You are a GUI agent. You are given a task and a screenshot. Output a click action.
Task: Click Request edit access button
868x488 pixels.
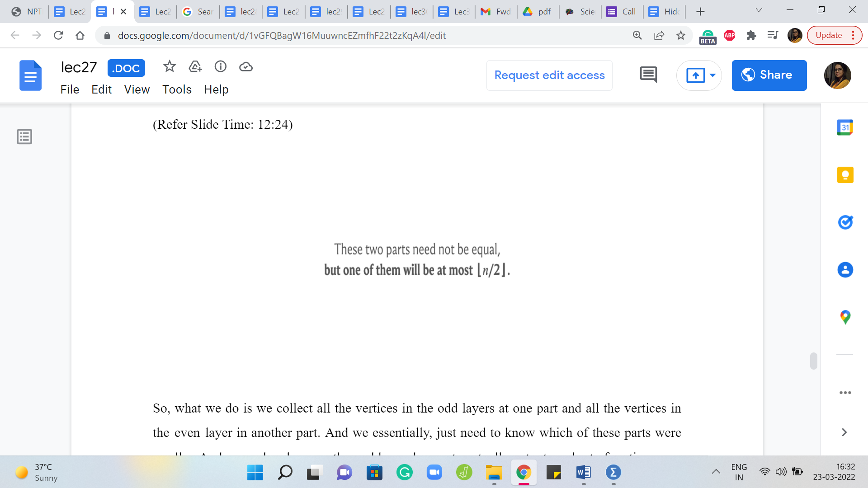549,75
